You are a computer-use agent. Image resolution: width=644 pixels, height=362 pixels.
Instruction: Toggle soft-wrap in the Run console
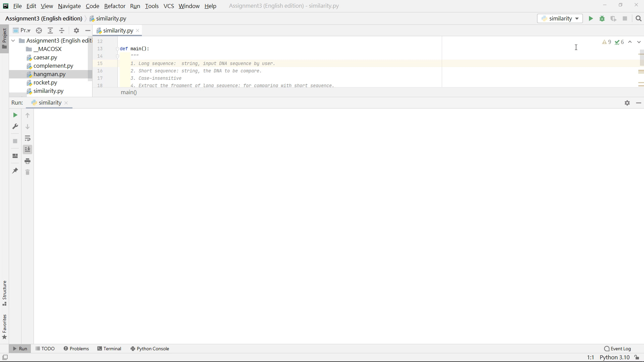(28, 138)
